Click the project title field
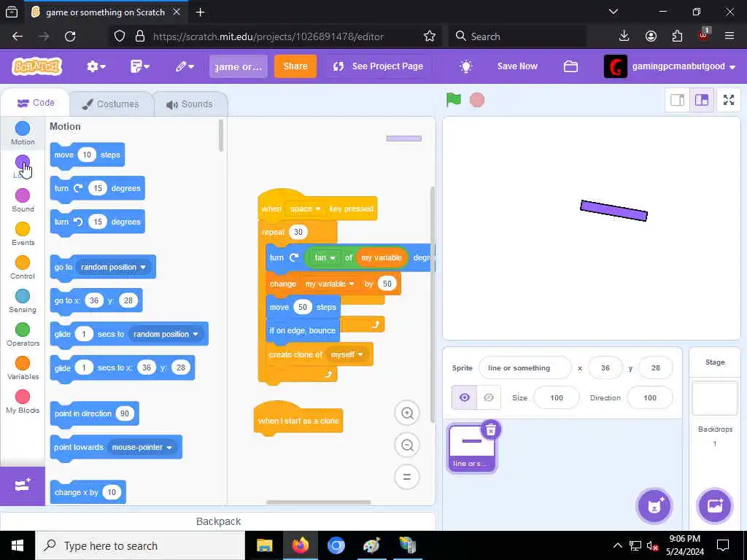The width and height of the screenshot is (747, 560). coord(239,66)
